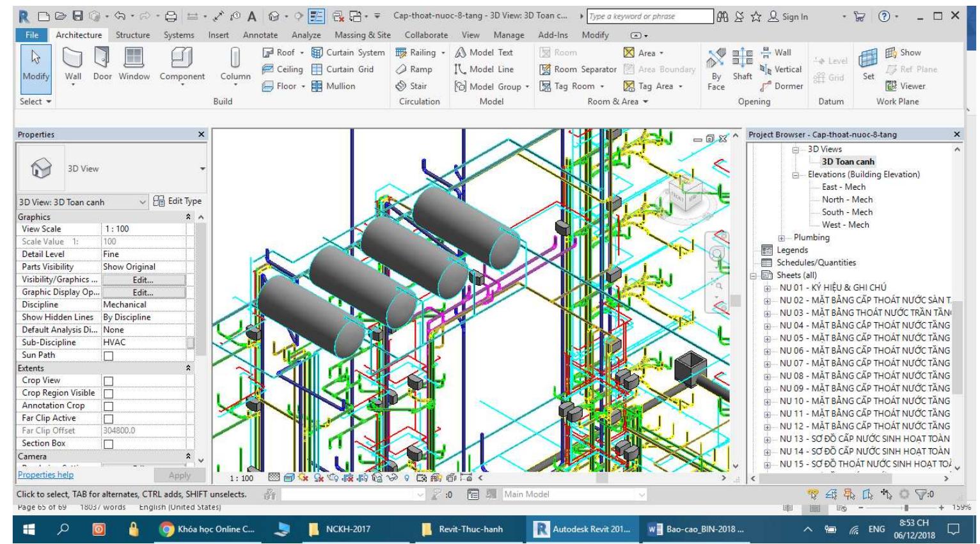Open the Properties help link

[45, 475]
